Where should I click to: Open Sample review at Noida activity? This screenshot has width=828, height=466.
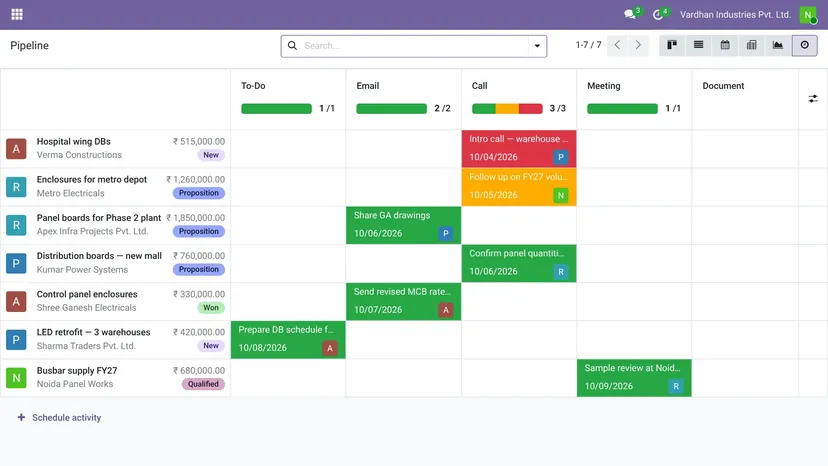(634, 378)
